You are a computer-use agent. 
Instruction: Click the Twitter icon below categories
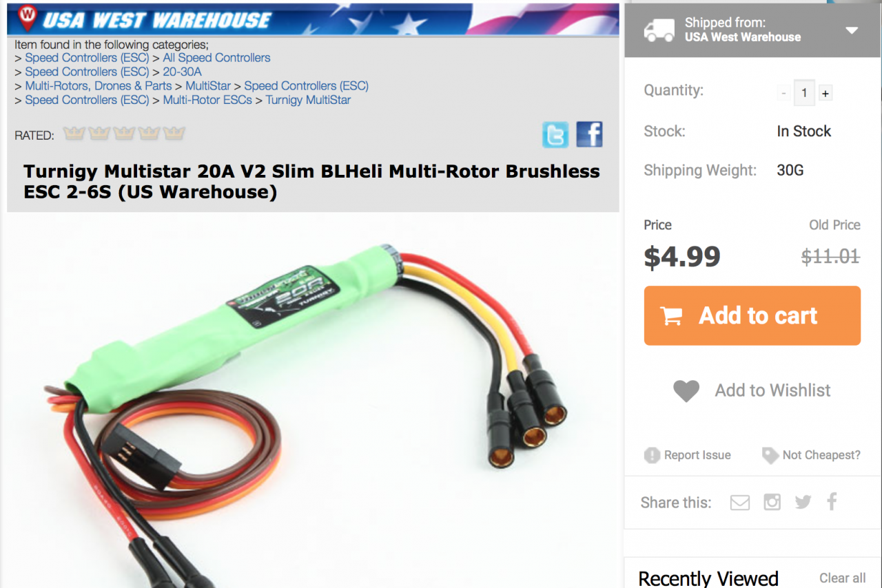555,134
